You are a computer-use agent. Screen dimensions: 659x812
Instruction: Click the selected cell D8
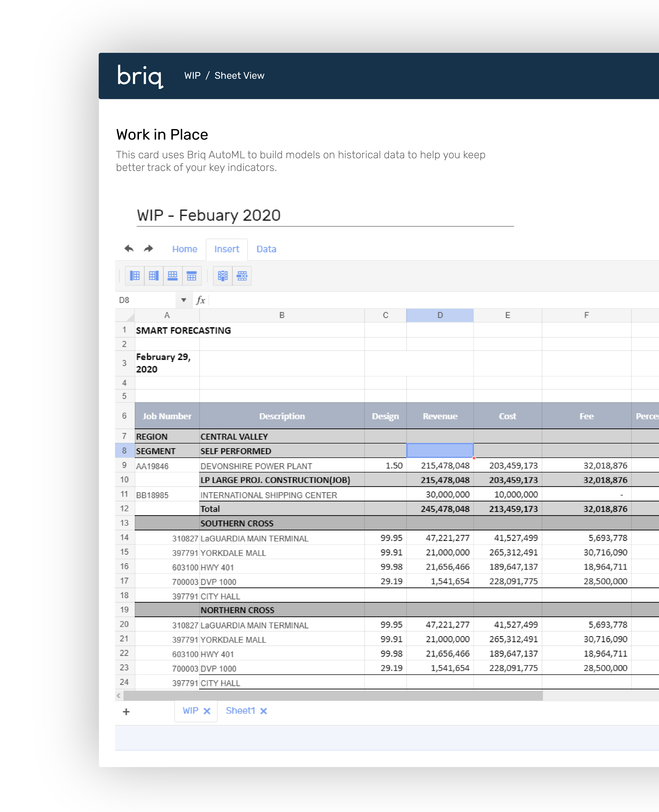coord(440,451)
